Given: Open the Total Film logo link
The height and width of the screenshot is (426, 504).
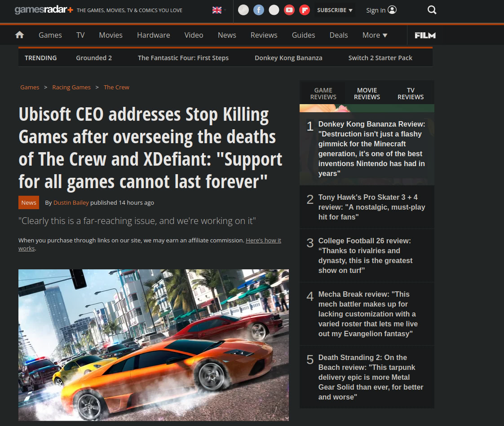Looking at the screenshot, I should click(425, 35).
